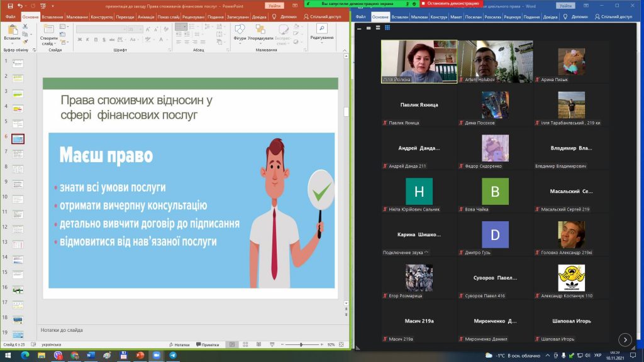Switch to PowerPoint Вставлення tab
This screenshot has width=644, height=362.
pyautogui.click(x=52, y=17)
